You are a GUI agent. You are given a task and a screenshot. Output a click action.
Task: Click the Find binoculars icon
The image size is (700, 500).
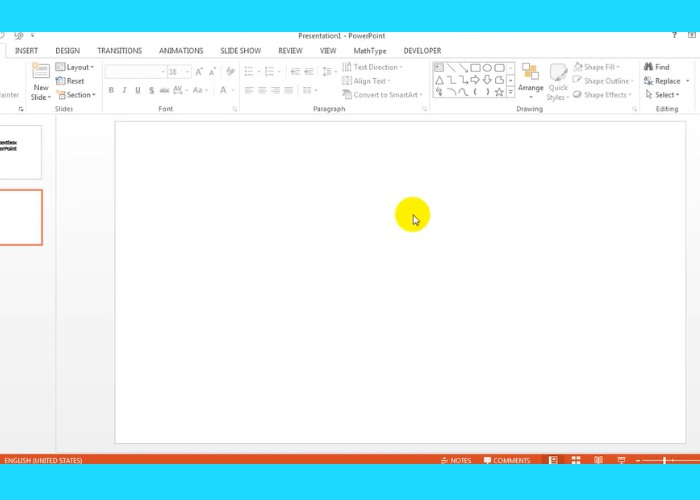[x=649, y=67]
